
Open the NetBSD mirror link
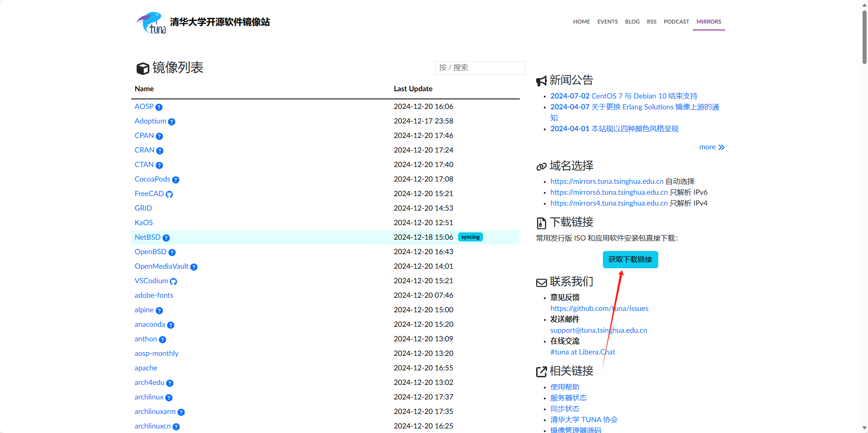[x=148, y=237]
